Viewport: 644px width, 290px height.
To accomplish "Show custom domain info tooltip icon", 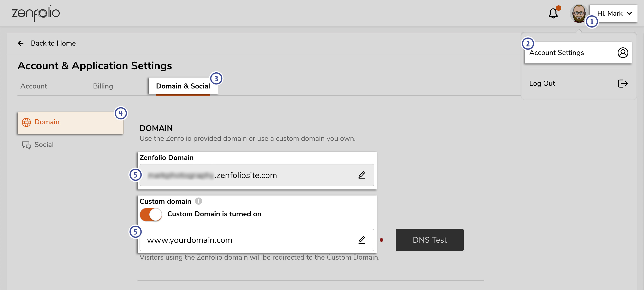I will pyautogui.click(x=199, y=201).
